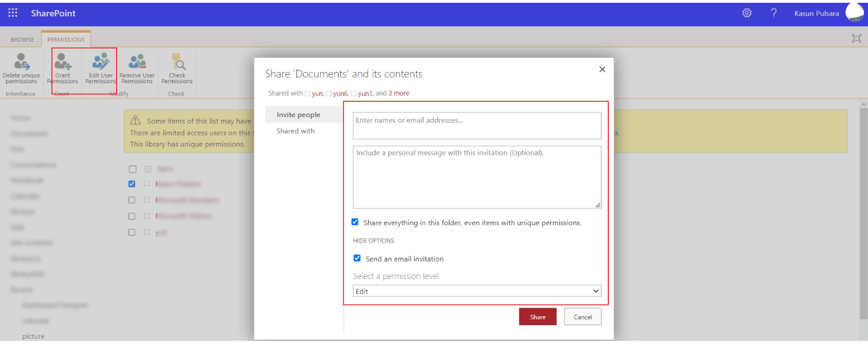Tick the yun row checkbox in list

click(x=132, y=232)
